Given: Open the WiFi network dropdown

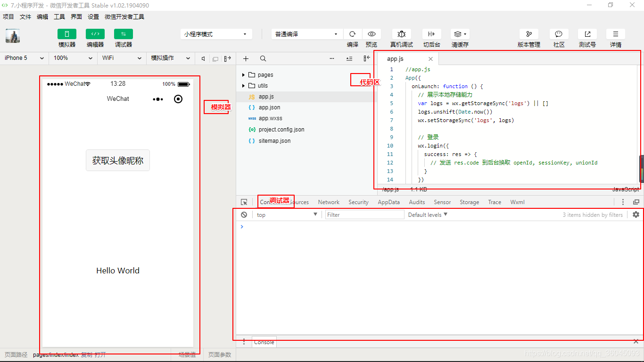Looking at the screenshot, I should pyautogui.click(x=122, y=58).
